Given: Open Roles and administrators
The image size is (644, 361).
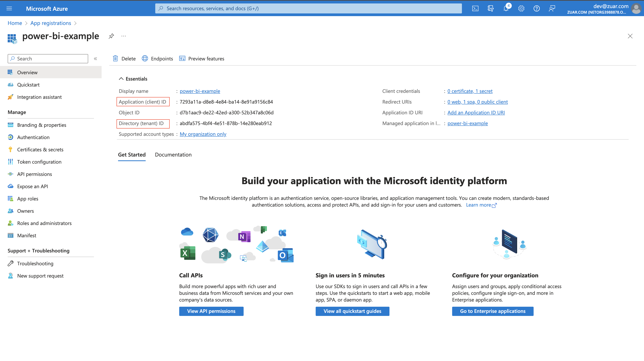Looking at the screenshot, I should point(51,223).
